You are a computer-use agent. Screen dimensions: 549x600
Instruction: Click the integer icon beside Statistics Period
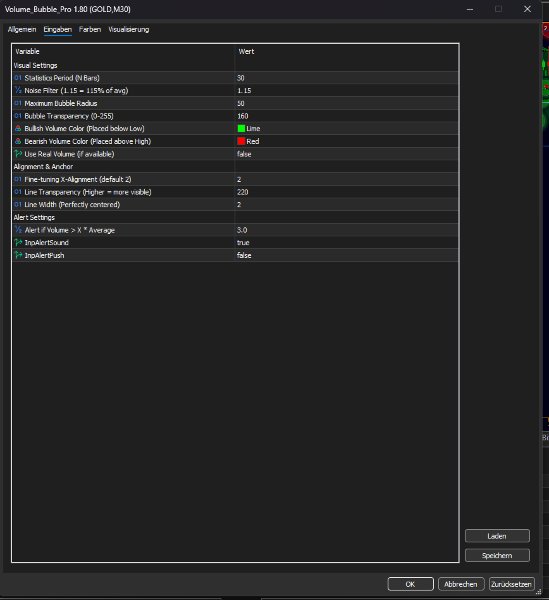click(x=18, y=78)
